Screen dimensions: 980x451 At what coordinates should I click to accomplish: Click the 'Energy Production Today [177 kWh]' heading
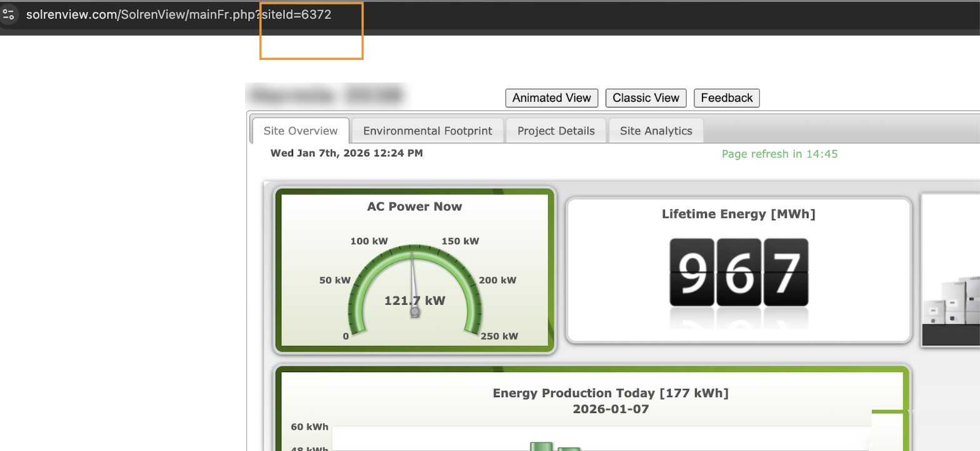pos(611,393)
